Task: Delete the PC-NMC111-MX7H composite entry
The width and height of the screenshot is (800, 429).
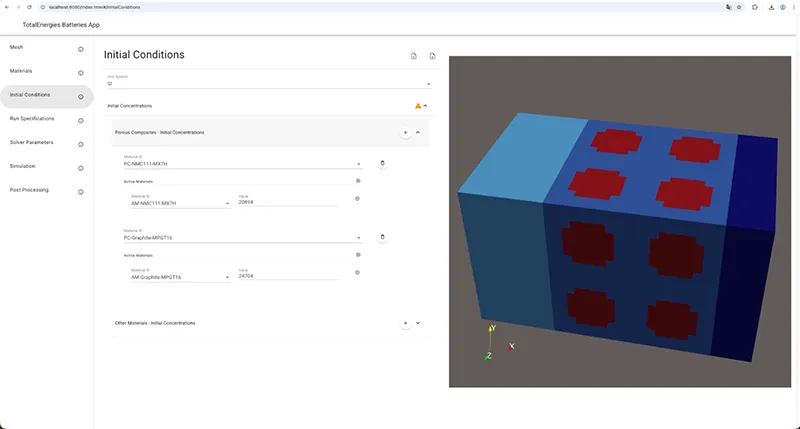Action: [x=382, y=163]
